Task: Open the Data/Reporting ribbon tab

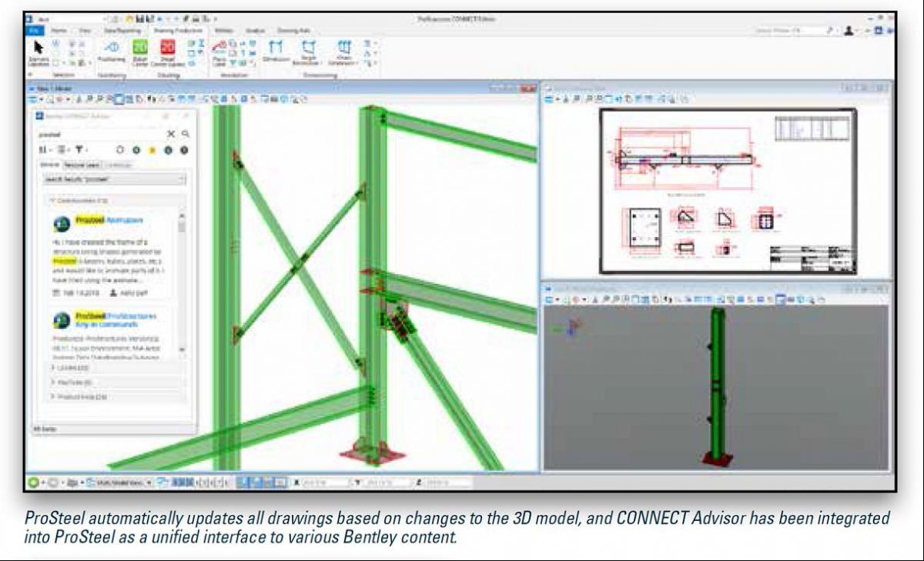Action: coord(121,30)
